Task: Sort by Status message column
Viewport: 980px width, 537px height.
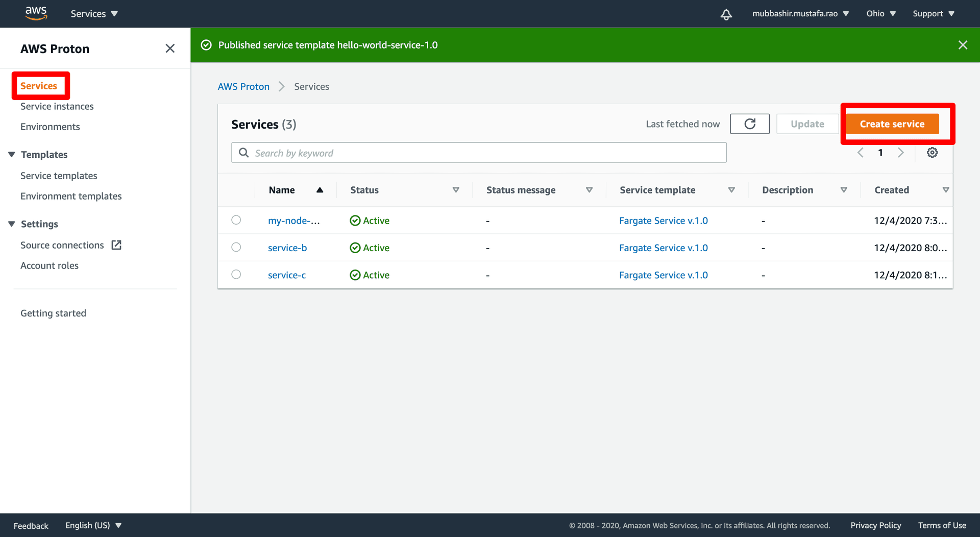Action: pos(589,190)
